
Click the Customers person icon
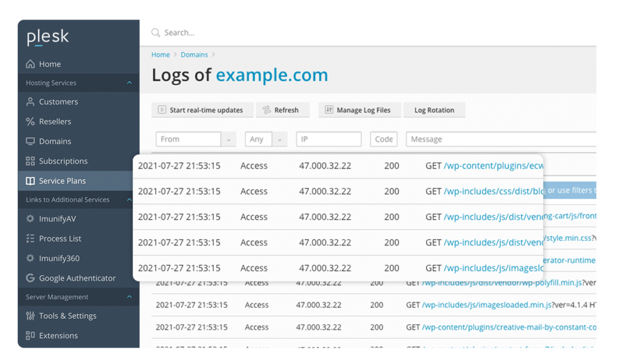coord(31,102)
